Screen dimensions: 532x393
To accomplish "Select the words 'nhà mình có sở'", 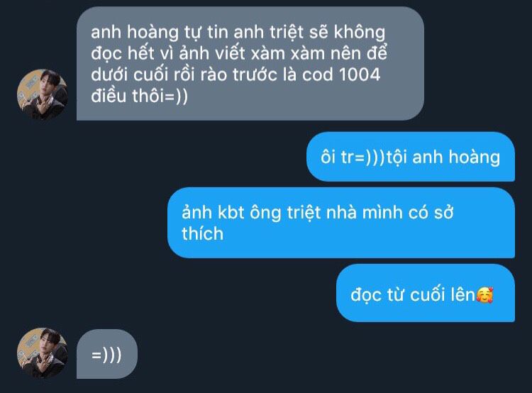I will pyautogui.click(x=389, y=213).
